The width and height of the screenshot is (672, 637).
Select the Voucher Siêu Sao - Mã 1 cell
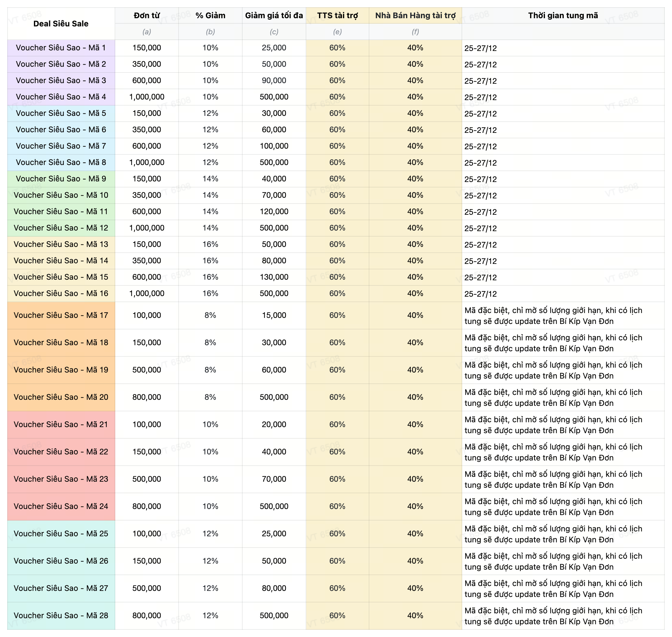point(61,48)
